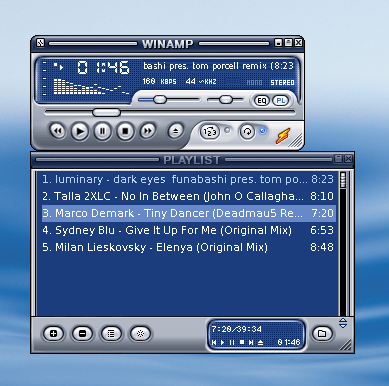This screenshot has height=386, width=389.
Task: Toggle windowshade on the Playlist window
Action: (338, 159)
